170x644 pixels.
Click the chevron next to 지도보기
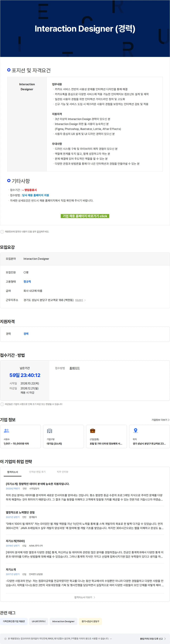click(x=85, y=300)
